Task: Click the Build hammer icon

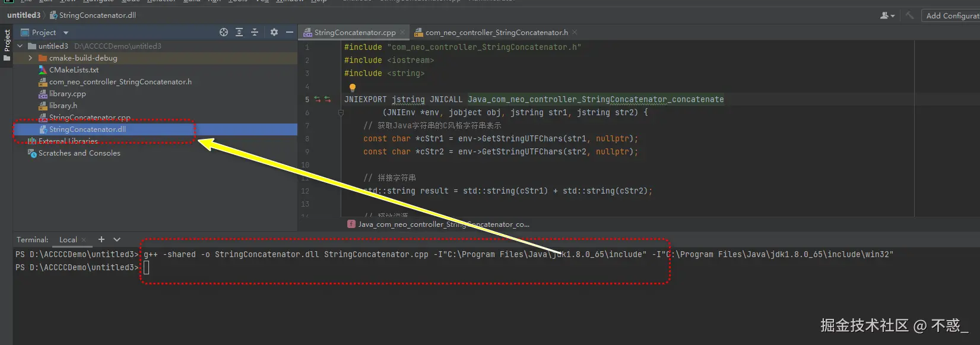Action: coord(909,15)
